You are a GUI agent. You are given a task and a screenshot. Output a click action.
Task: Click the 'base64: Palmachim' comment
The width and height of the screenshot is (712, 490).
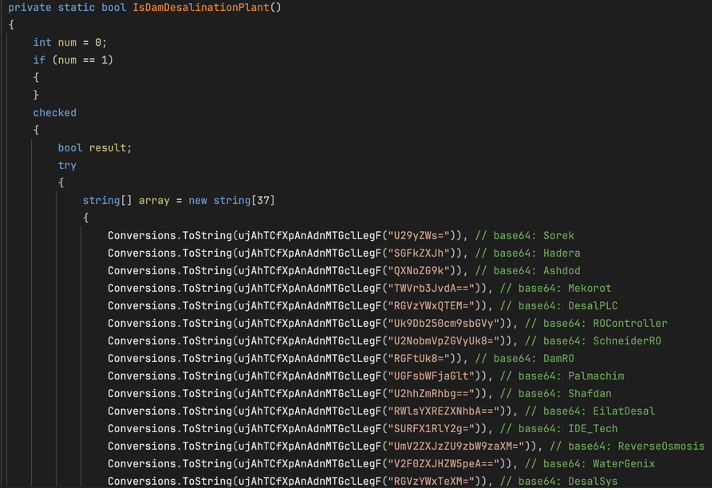pos(565,375)
